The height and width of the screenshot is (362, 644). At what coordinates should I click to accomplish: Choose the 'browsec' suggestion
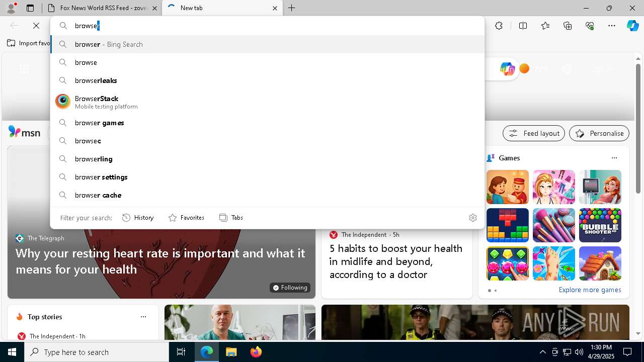268,141
